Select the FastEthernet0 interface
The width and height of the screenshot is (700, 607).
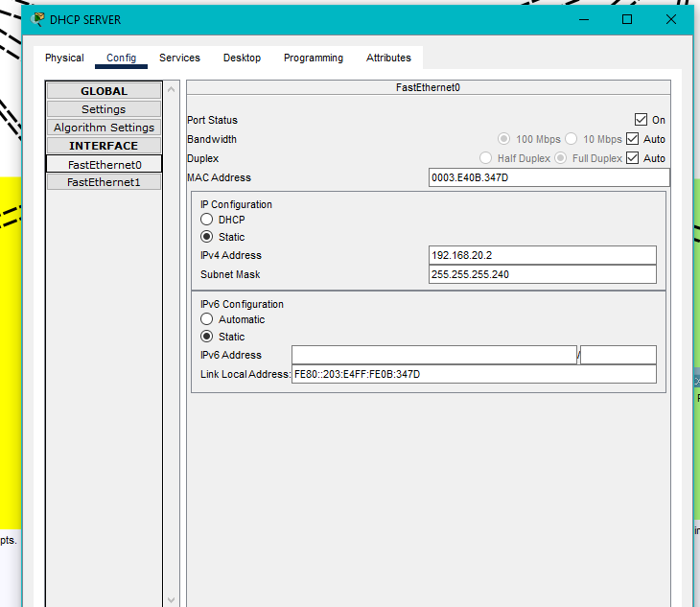[104, 164]
